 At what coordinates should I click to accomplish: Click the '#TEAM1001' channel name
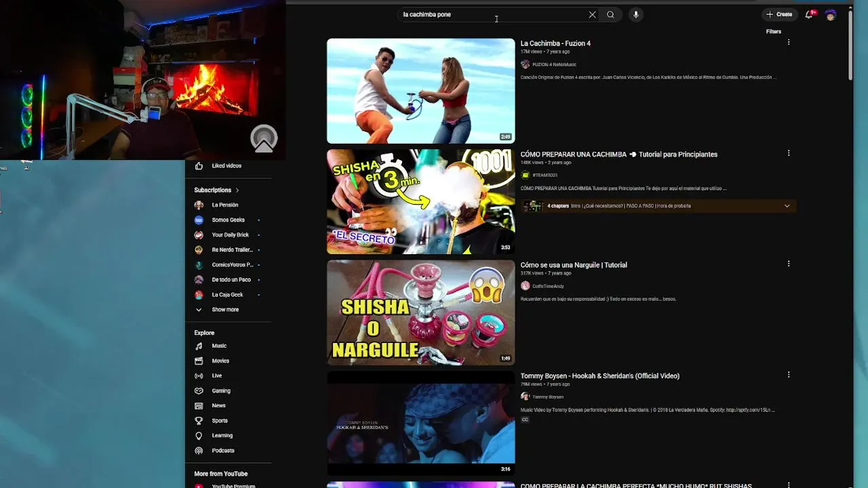(545, 175)
